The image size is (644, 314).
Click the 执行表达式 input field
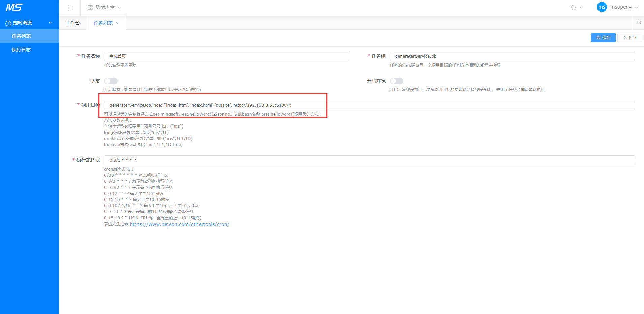[369, 160]
